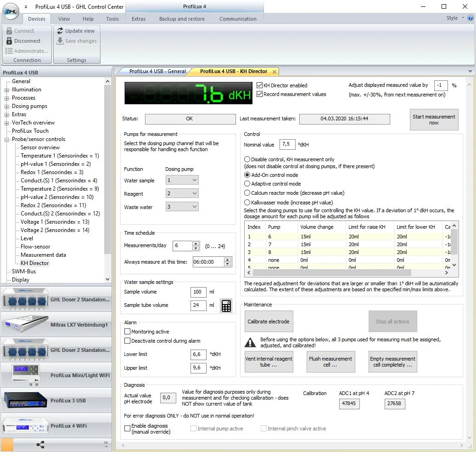Click the Lower limit input field
This screenshot has width=476, height=452.
pos(198,354)
